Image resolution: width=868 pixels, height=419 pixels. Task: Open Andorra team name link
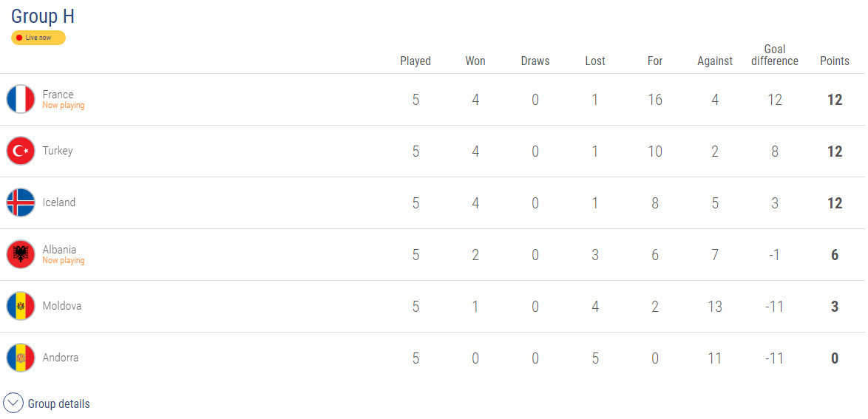tap(61, 358)
